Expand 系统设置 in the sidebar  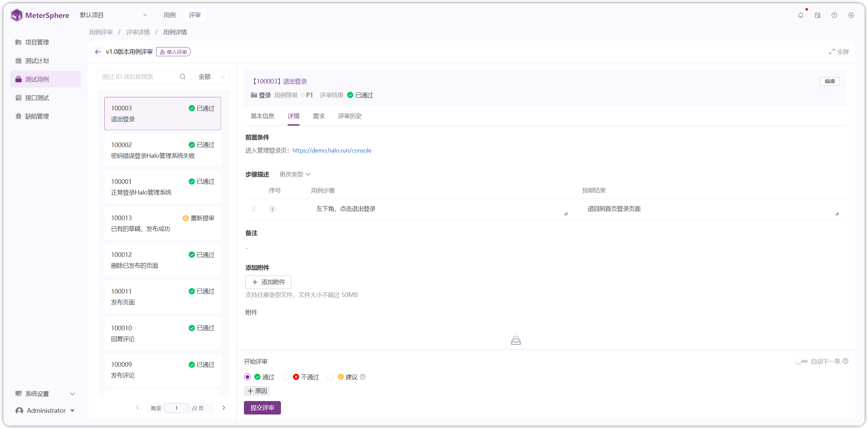click(x=45, y=394)
